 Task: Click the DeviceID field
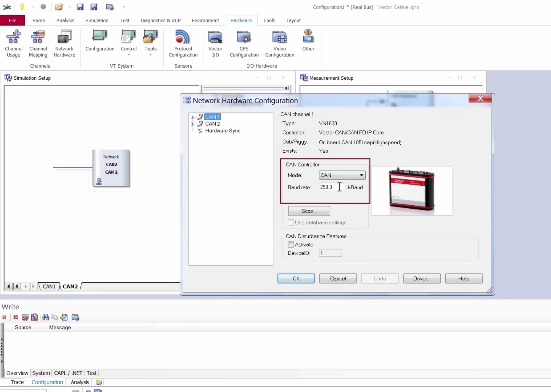pyautogui.click(x=330, y=253)
